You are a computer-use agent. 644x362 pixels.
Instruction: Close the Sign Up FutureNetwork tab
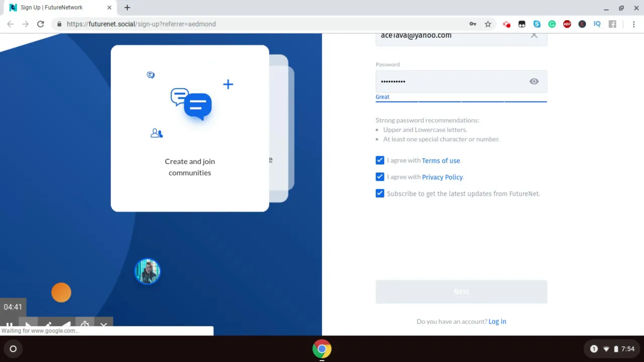pos(109,8)
